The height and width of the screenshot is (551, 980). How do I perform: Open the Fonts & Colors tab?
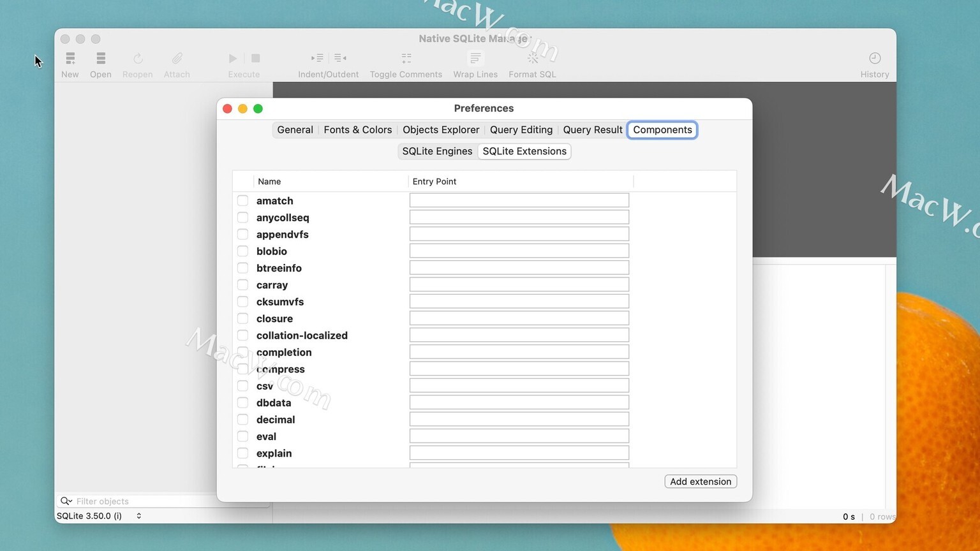358,129
